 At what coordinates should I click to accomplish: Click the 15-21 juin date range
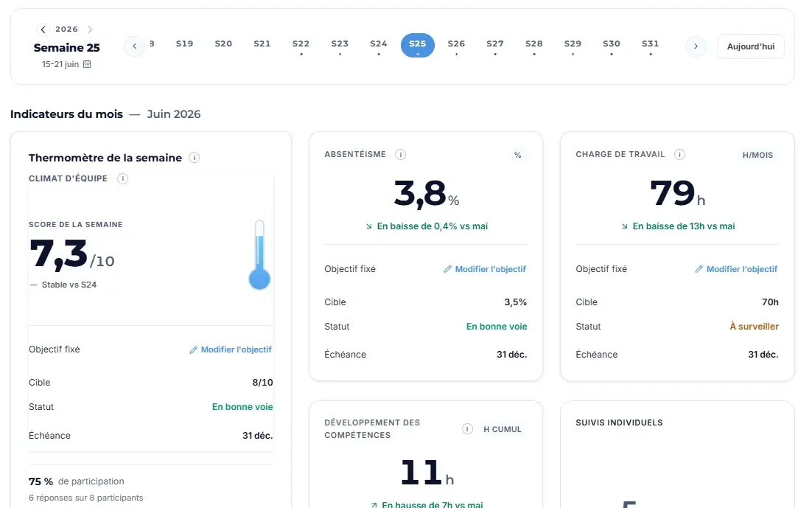click(60, 64)
